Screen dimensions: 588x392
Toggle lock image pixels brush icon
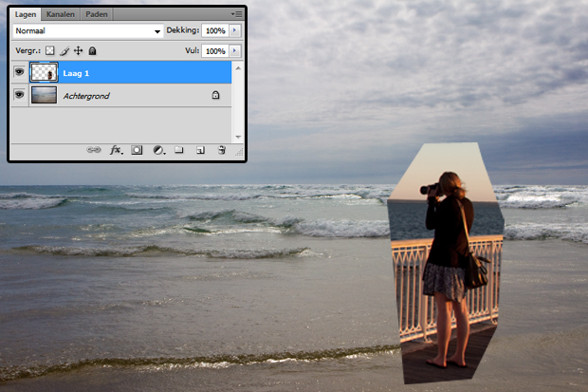pos(64,50)
